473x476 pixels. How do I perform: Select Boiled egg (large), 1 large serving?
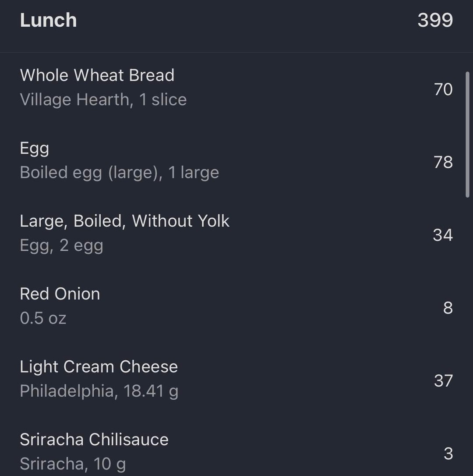click(119, 173)
